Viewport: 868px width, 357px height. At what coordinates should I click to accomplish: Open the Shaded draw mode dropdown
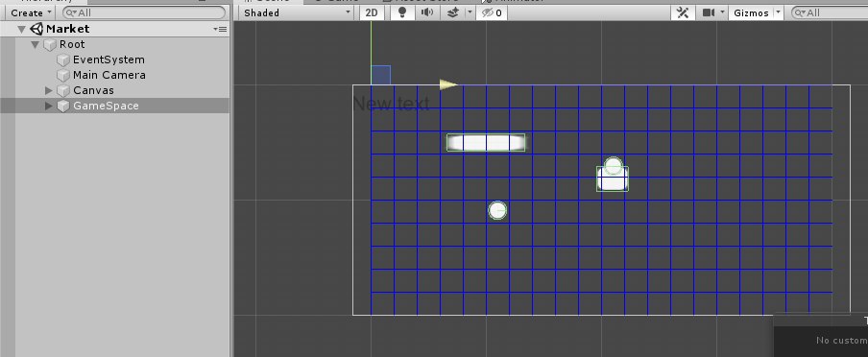click(298, 12)
